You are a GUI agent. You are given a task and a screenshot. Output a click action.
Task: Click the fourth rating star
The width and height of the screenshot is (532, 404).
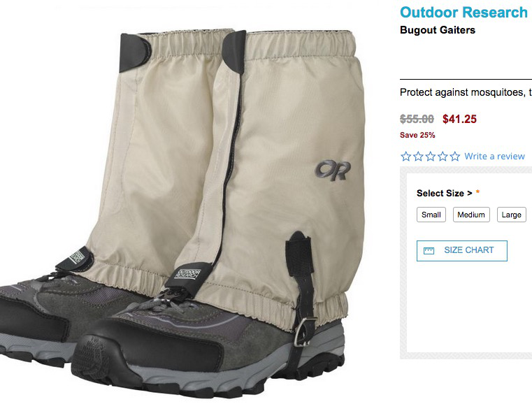443,157
